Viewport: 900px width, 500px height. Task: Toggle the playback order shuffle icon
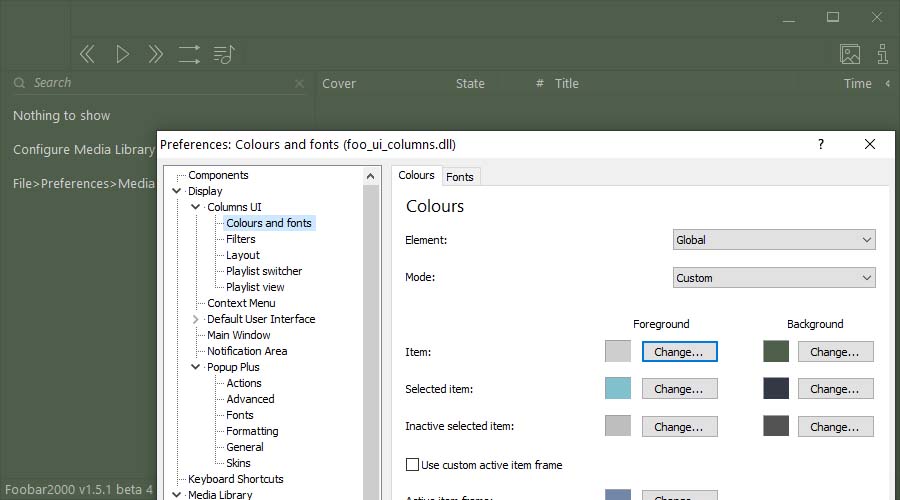click(189, 54)
